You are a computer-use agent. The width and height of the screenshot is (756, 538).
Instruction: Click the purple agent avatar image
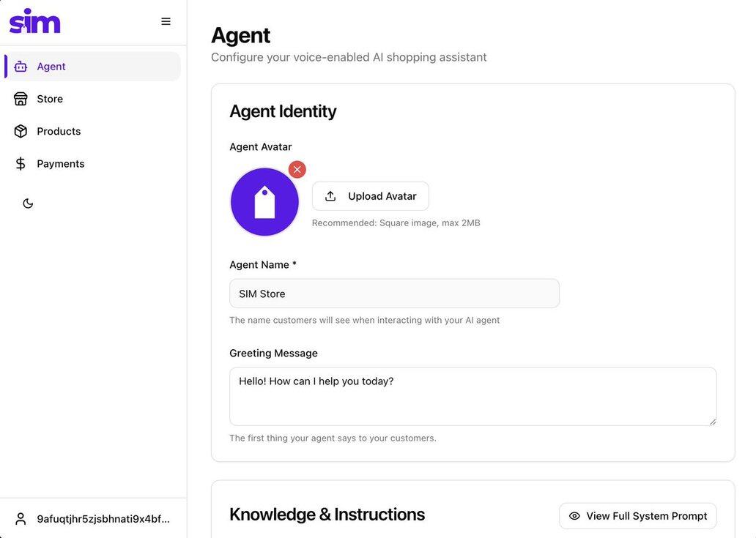pos(264,202)
